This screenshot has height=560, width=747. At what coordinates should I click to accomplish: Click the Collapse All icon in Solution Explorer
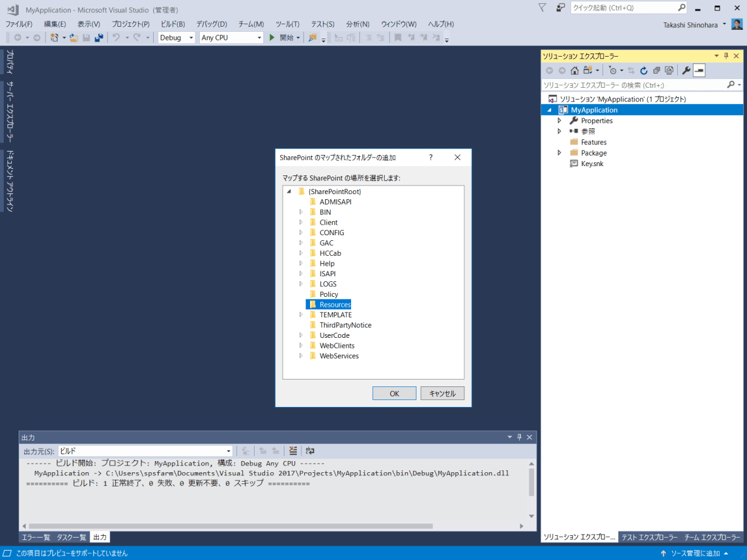(x=657, y=70)
